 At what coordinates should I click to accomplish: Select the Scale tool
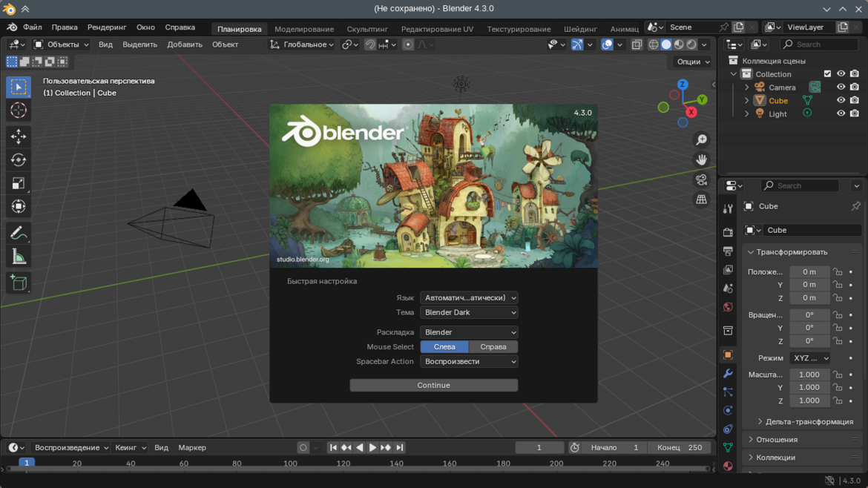(19, 183)
